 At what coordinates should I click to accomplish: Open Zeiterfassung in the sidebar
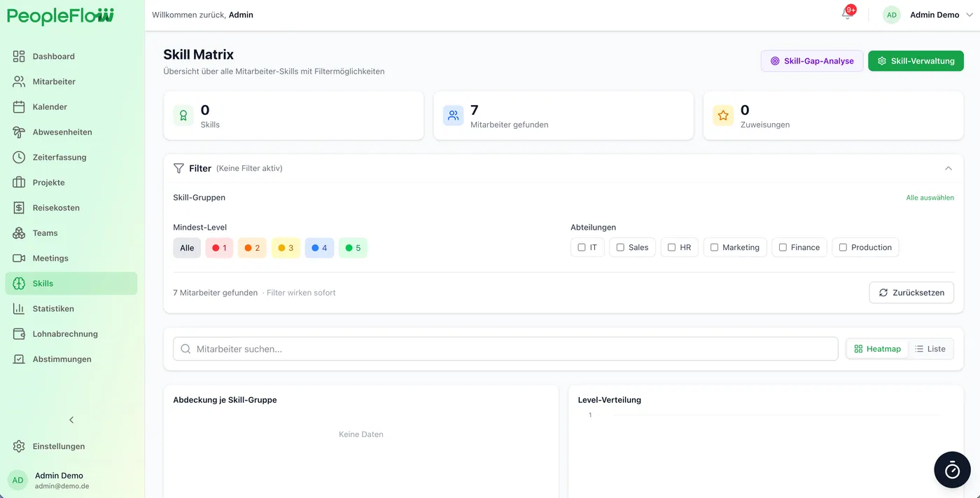pyautogui.click(x=71, y=157)
